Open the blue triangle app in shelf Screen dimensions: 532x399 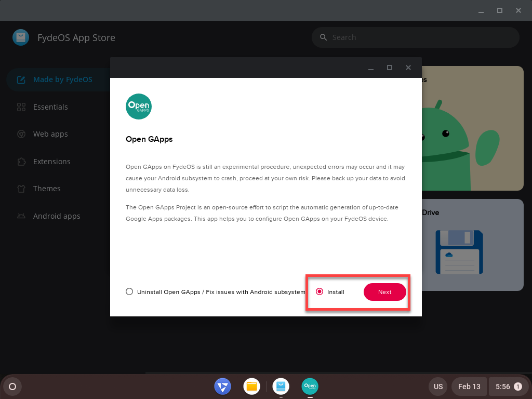coord(222,387)
